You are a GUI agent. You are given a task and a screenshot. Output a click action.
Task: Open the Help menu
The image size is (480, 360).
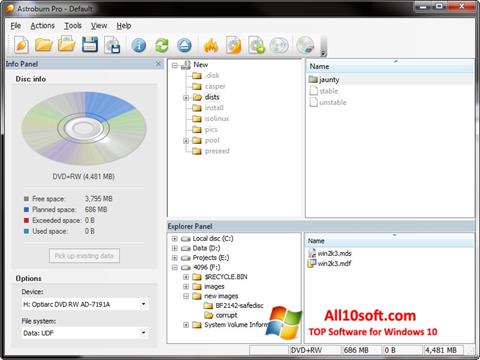[124, 26]
